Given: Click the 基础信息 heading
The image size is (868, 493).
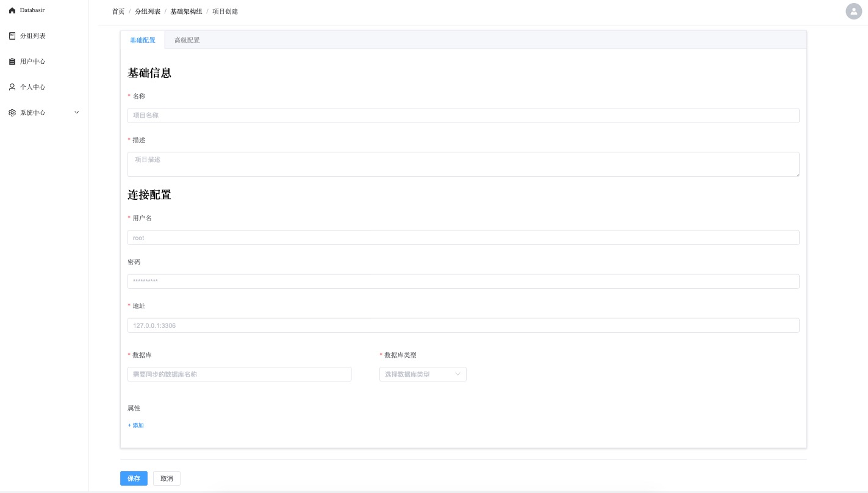Looking at the screenshot, I should click(x=149, y=73).
